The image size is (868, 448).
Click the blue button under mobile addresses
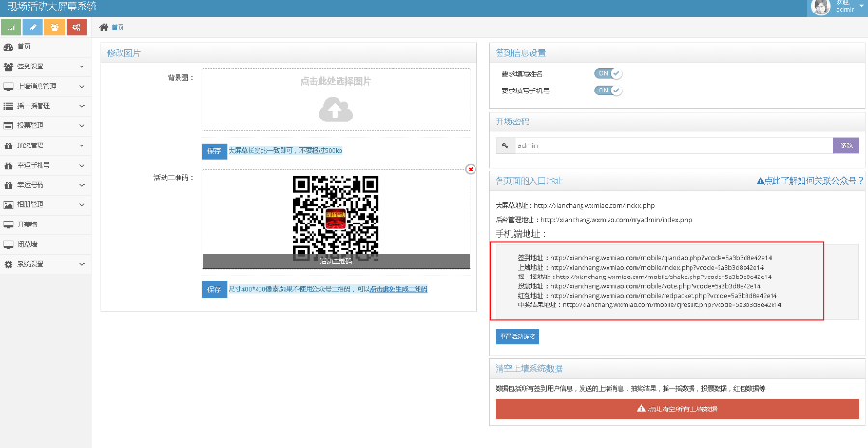tap(517, 336)
